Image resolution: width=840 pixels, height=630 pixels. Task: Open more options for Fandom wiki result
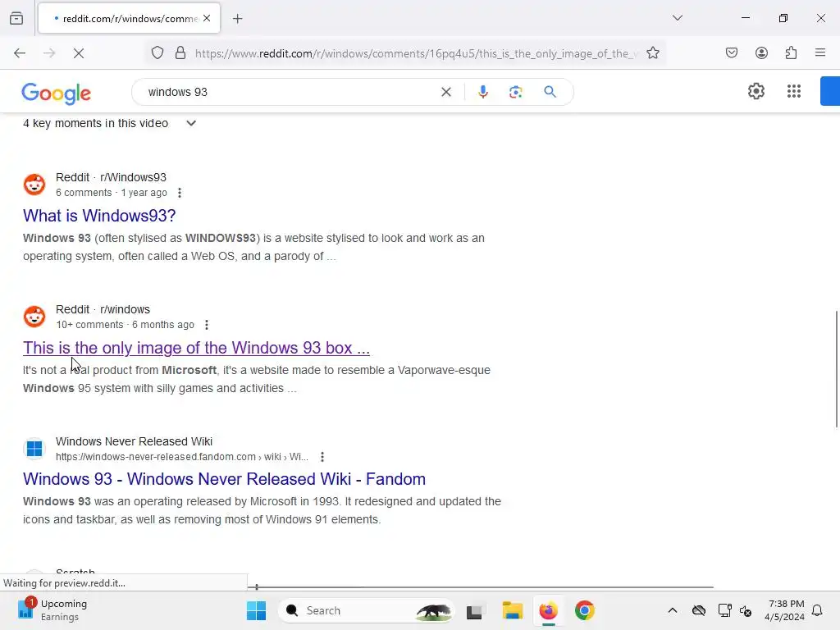click(x=322, y=457)
